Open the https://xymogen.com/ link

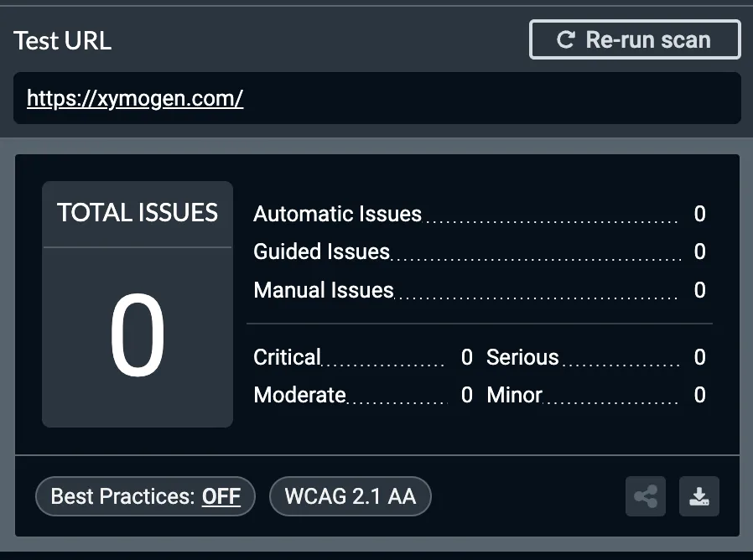click(x=135, y=99)
